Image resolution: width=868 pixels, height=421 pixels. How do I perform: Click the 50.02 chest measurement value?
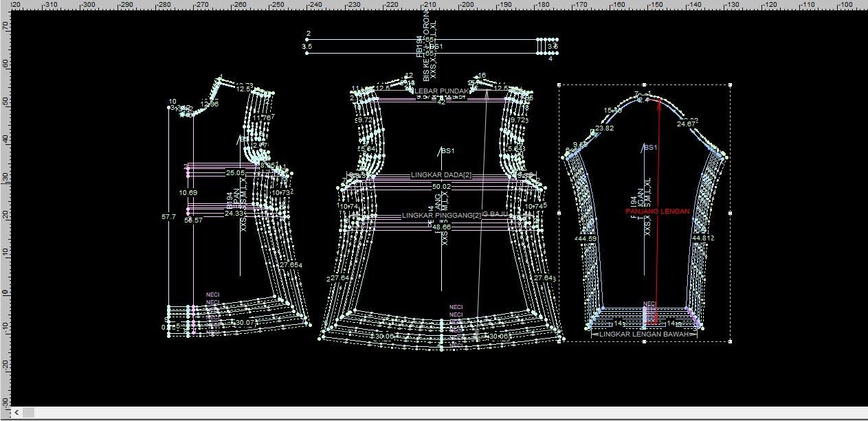[441, 186]
